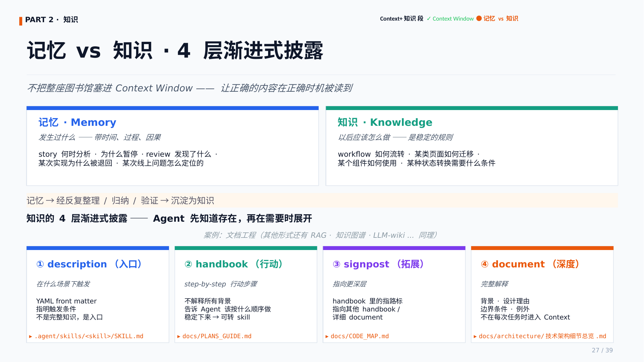Image resolution: width=644 pixels, height=362 pixels.
Task: Click the signpost (拓展) card title
Action: [x=378, y=264]
